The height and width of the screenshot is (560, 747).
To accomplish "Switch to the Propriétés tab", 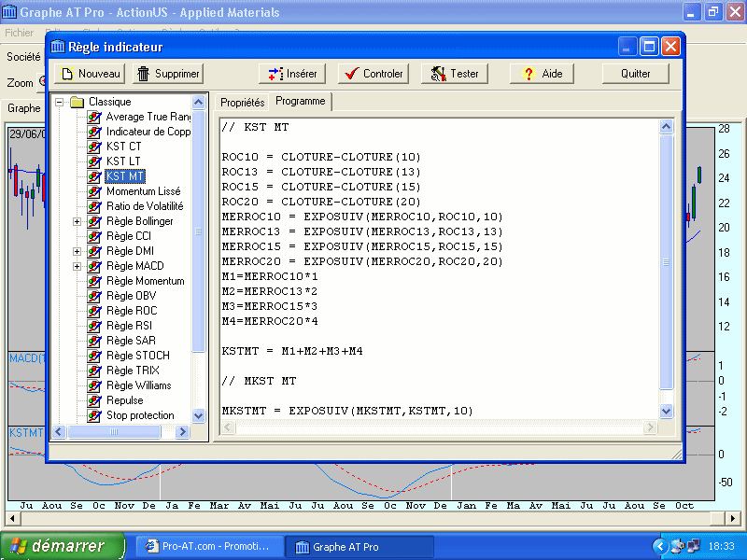I will click(x=243, y=103).
